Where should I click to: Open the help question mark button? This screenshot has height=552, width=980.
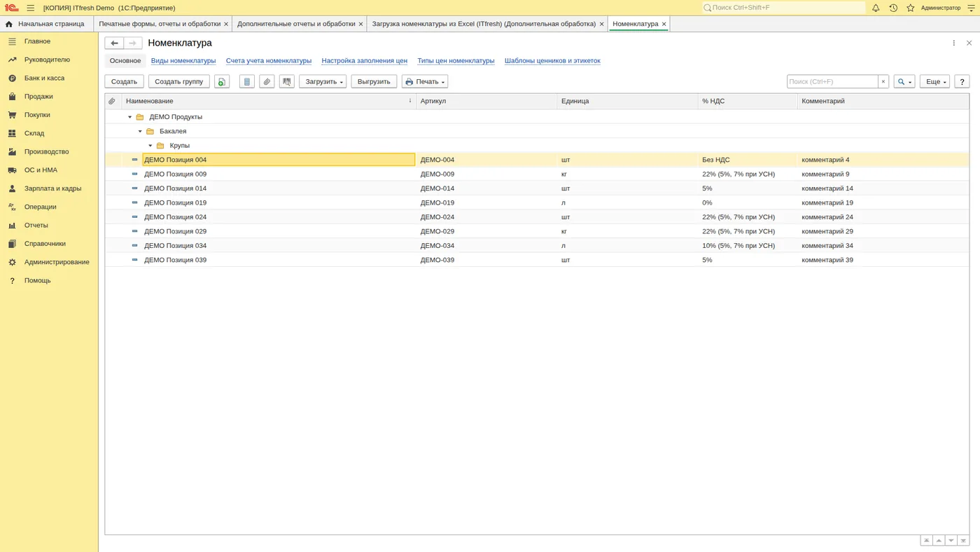tap(962, 82)
